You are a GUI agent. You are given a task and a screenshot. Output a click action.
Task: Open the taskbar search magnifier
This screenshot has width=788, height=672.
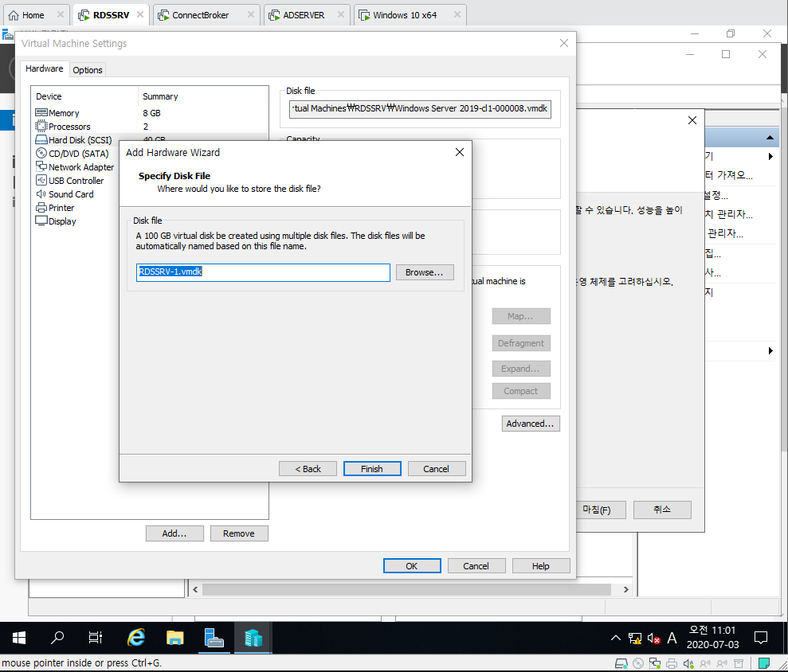pyautogui.click(x=57, y=638)
